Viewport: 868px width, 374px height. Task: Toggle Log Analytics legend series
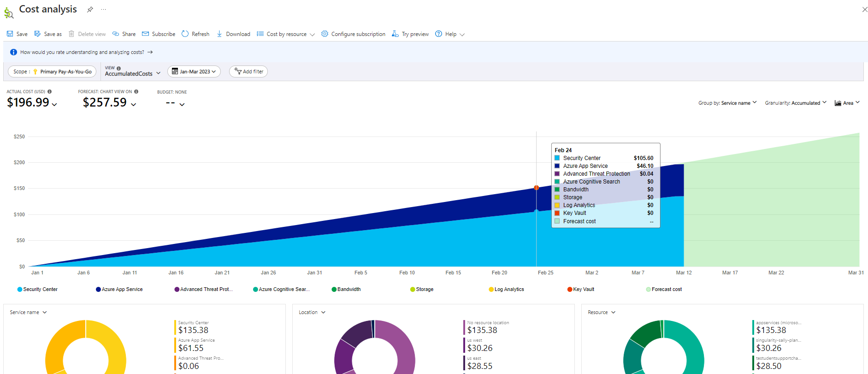pos(506,290)
